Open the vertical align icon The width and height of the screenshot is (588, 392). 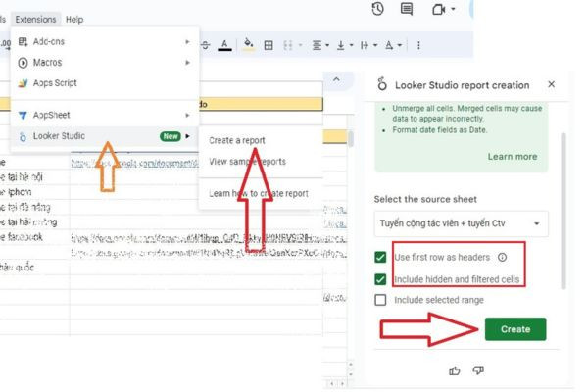[340, 45]
